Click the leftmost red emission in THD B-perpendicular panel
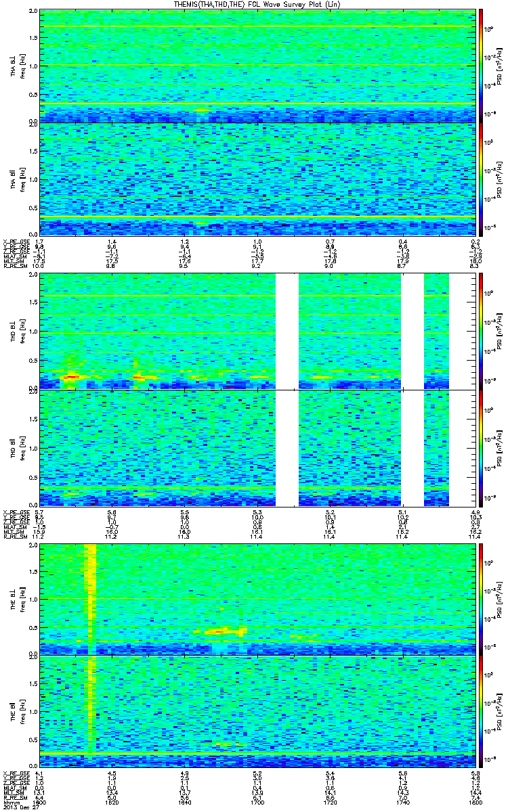 [x=72, y=377]
